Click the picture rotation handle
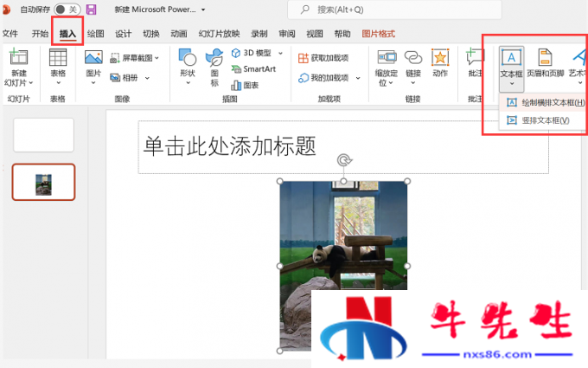 344,160
